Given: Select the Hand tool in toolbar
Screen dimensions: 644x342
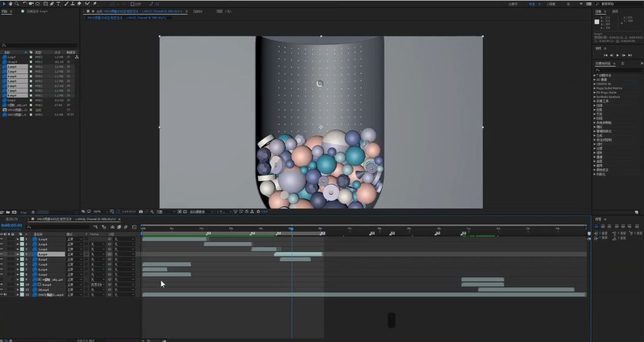Looking at the screenshot, I should tap(10, 4).
